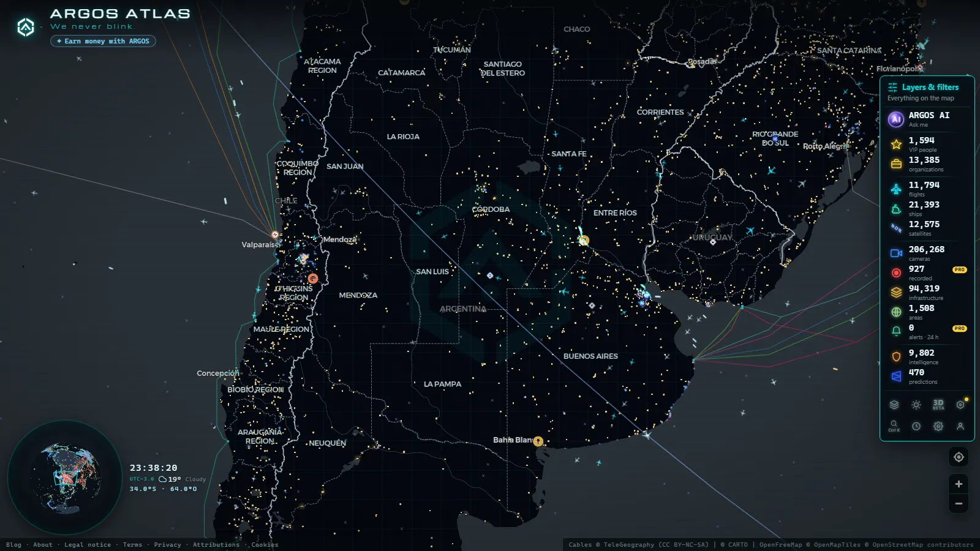This screenshot has height=551, width=980.
Task: Open the user account icon
Action: pos(960,426)
